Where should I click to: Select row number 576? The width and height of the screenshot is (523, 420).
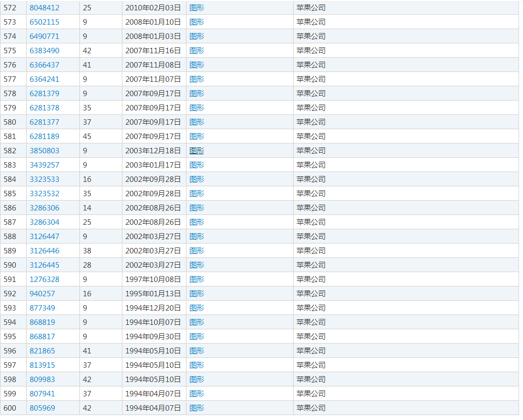[10, 65]
